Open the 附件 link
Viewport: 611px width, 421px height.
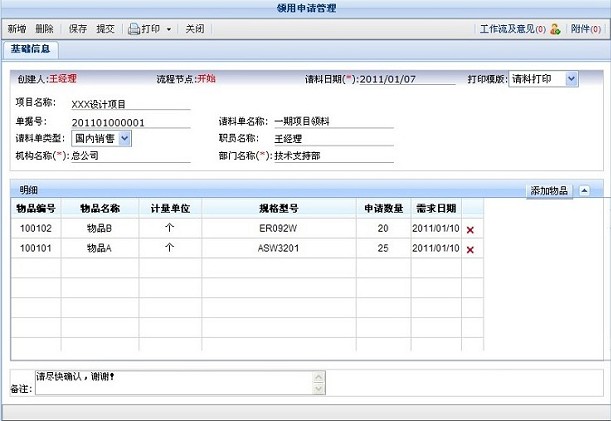[x=584, y=30]
